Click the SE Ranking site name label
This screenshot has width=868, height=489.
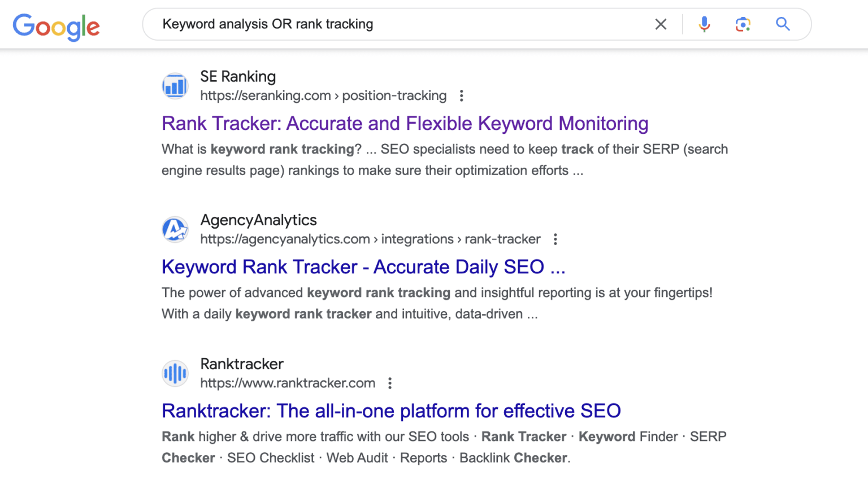pyautogui.click(x=237, y=76)
